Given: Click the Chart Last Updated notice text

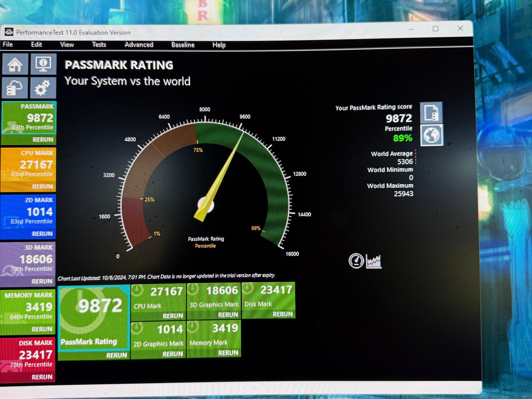Looking at the screenshot, I should click(166, 277).
